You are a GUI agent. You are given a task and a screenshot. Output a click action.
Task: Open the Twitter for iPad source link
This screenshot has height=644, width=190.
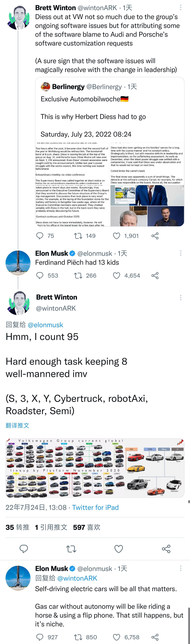pos(95,507)
